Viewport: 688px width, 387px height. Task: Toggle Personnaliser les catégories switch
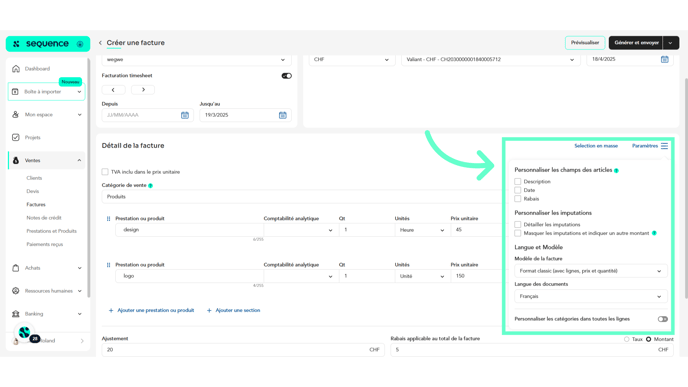pos(663,319)
